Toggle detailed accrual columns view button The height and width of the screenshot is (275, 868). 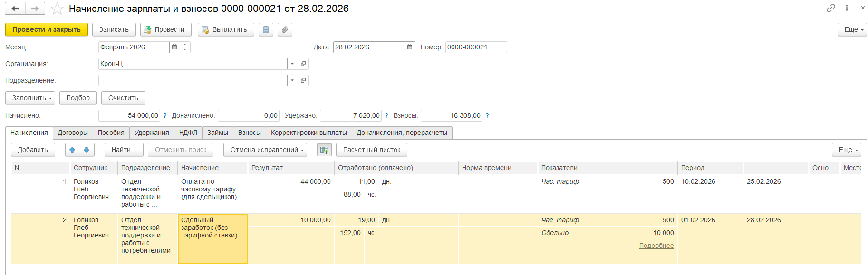(x=324, y=150)
